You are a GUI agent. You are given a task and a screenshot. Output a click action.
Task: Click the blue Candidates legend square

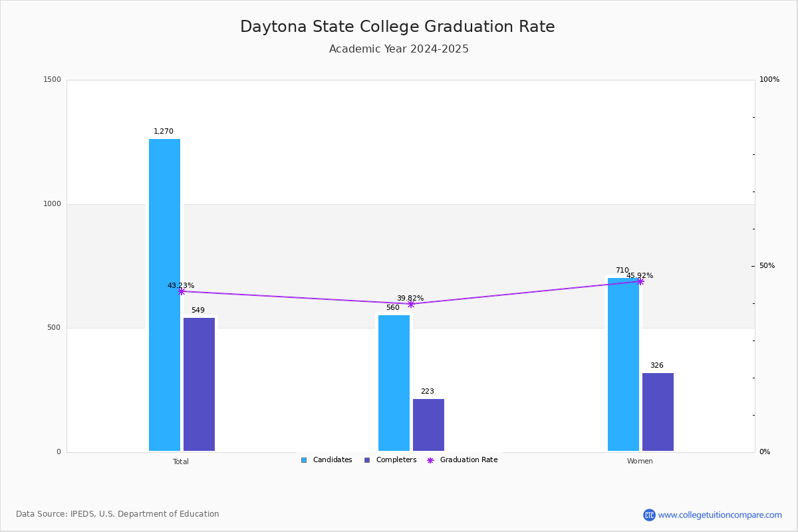tap(304, 460)
